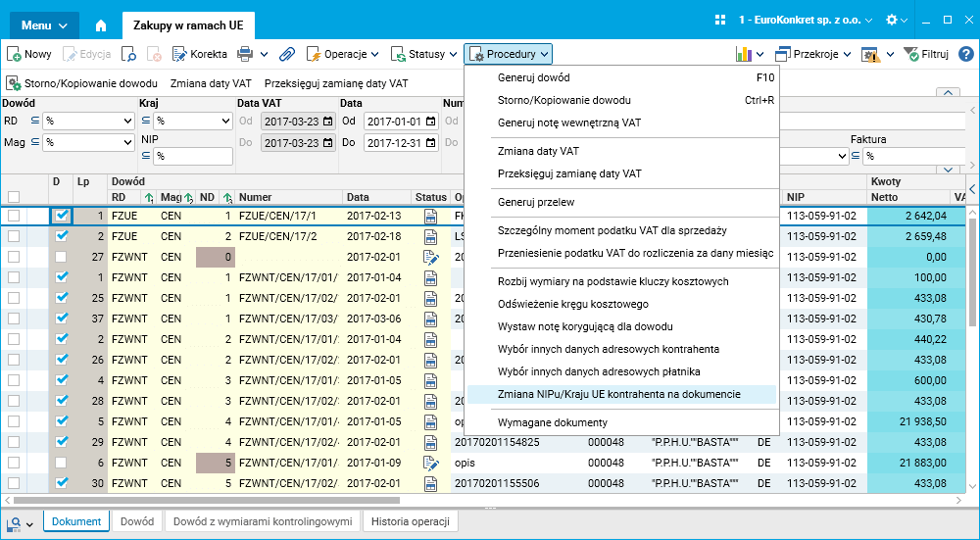
Task: Tick selection checkbox for row FZUE/CEN/17/2
Action: 14,236
